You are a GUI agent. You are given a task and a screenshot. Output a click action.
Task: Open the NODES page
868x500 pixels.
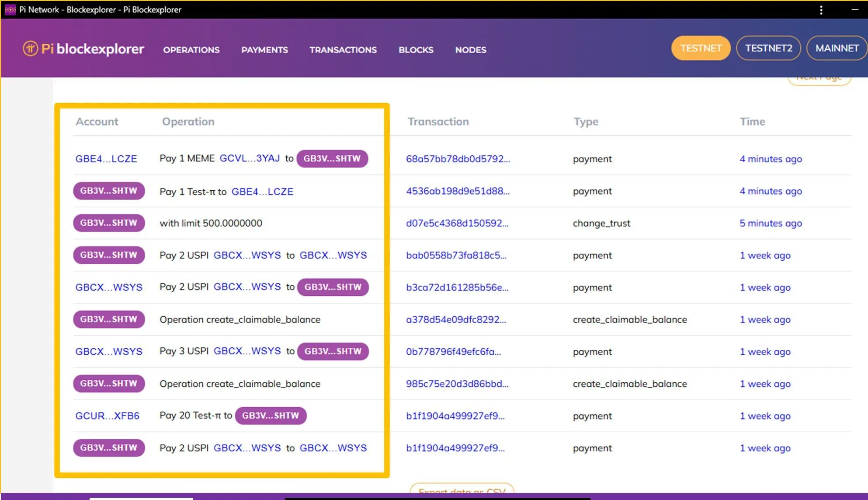470,50
